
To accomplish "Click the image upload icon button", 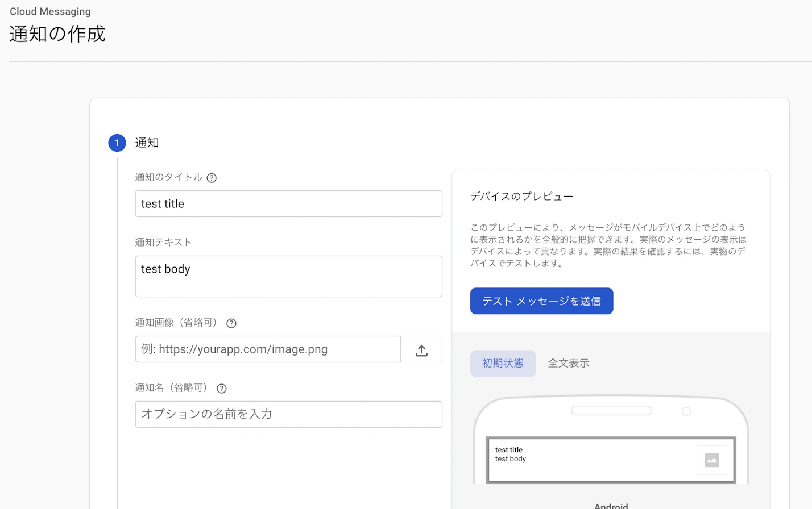I will pyautogui.click(x=421, y=349).
